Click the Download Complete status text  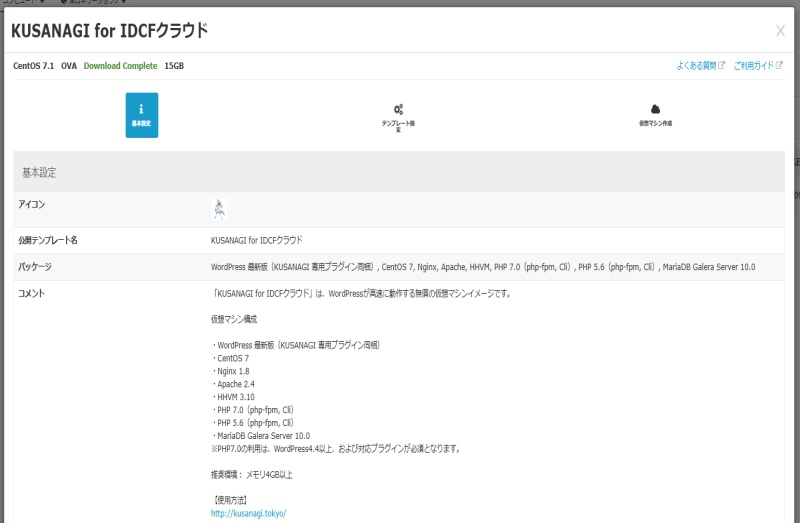click(120, 66)
